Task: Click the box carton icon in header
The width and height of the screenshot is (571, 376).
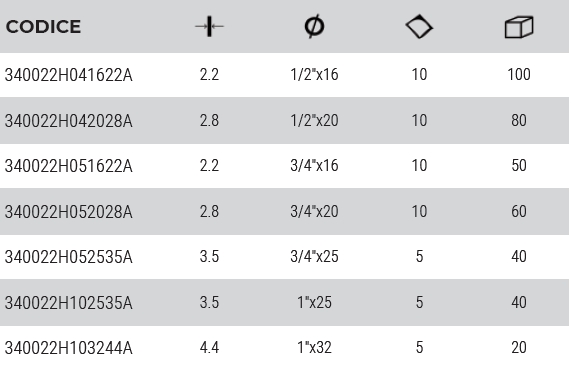Action: [x=519, y=27]
